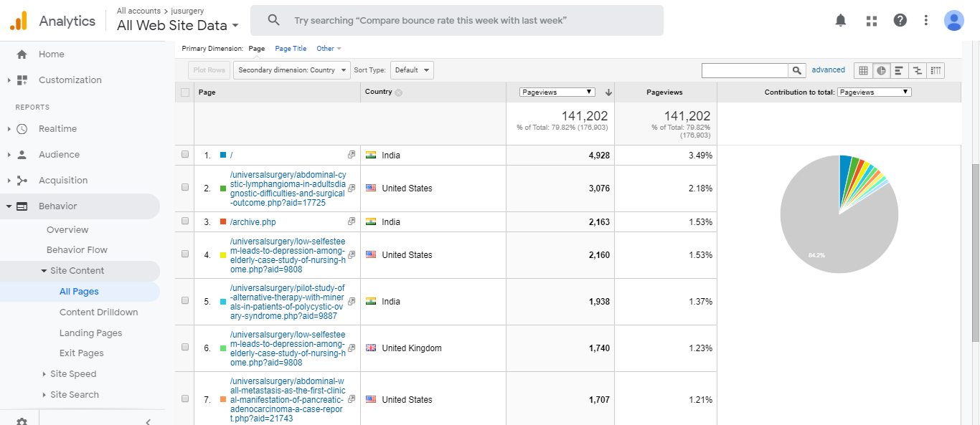Image resolution: width=980 pixels, height=425 pixels.
Task: Switch to Pivot table view
Action: point(936,70)
